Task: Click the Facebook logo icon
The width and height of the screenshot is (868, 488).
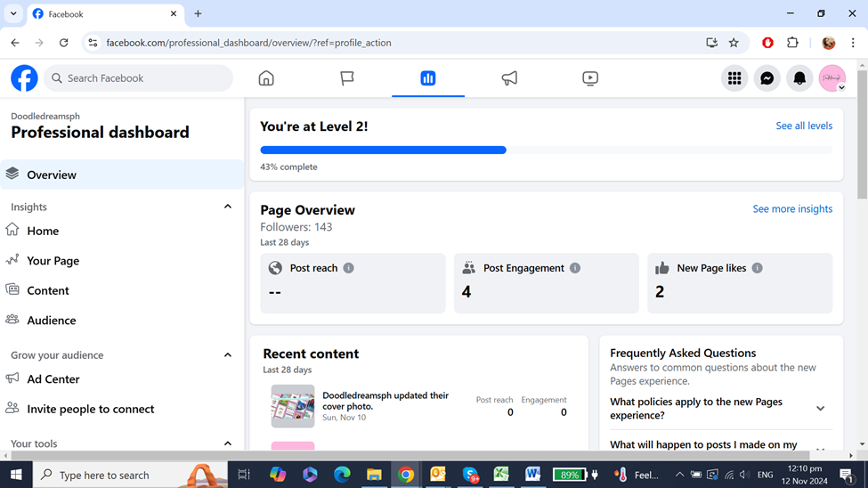Action: coord(24,78)
